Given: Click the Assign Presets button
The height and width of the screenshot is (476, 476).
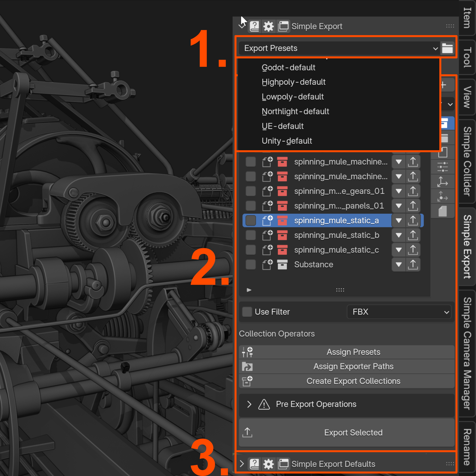Looking at the screenshot, I should pos(347,352).
